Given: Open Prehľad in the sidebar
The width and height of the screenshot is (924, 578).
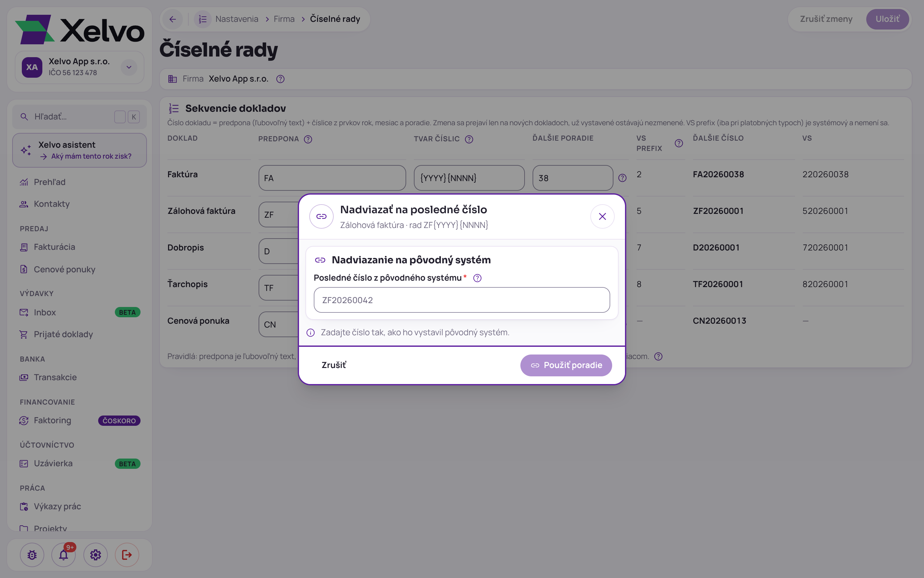Looking at the screenshot, I should pos(80,182).
